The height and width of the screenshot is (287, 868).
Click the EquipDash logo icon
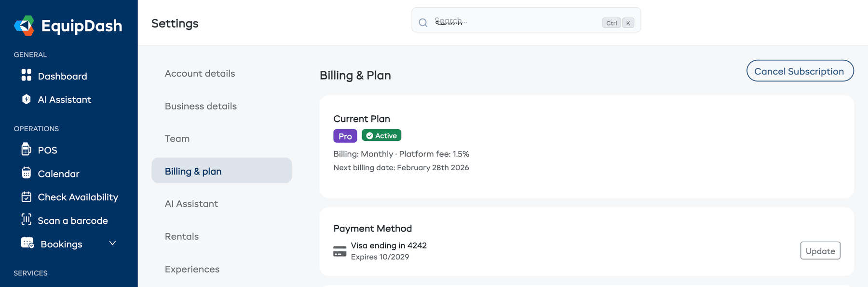tap(24, 26)
